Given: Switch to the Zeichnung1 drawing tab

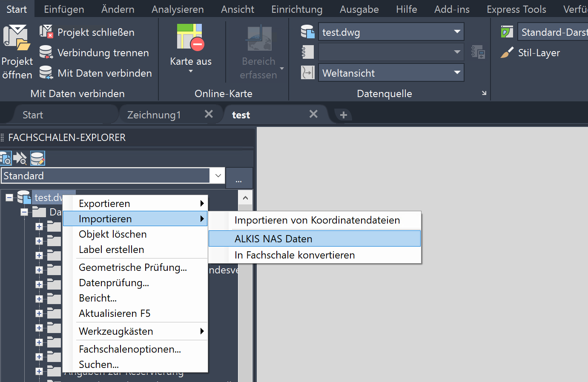Looking at the screenshot, I should point(154,115).
